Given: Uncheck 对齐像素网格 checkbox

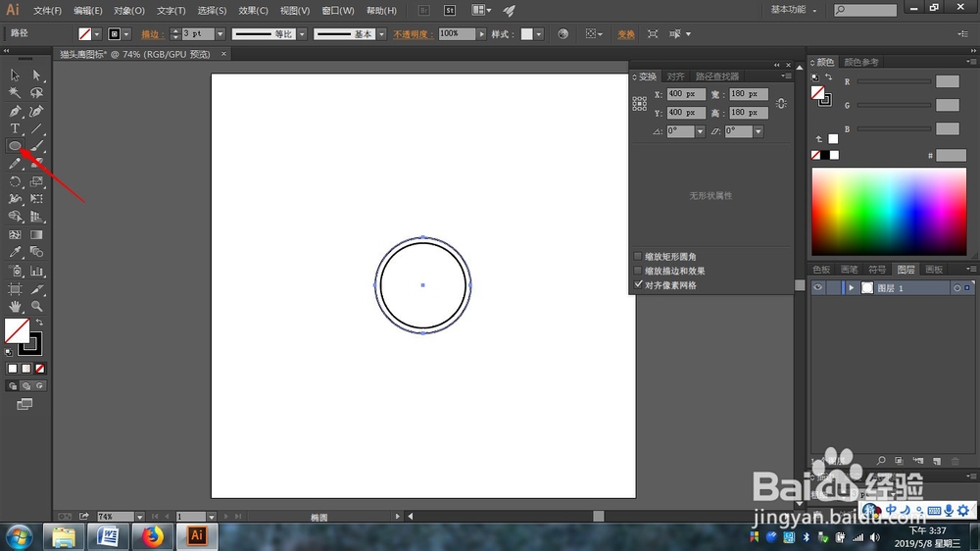Looking at the screenshot, I should point(638,284).
